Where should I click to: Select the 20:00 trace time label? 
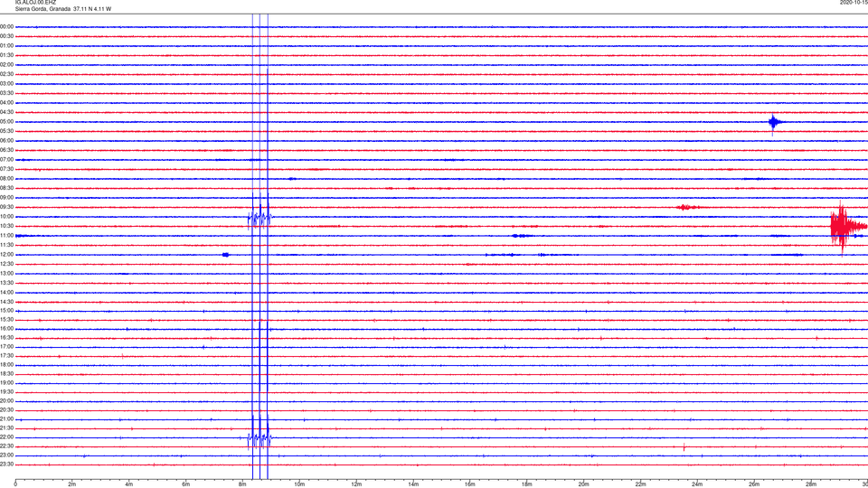click(x=6, y=401)
